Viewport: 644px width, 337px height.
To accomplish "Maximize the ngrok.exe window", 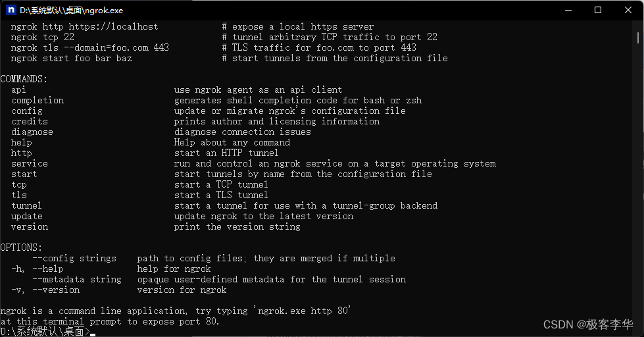I will [x=598, y=10].
